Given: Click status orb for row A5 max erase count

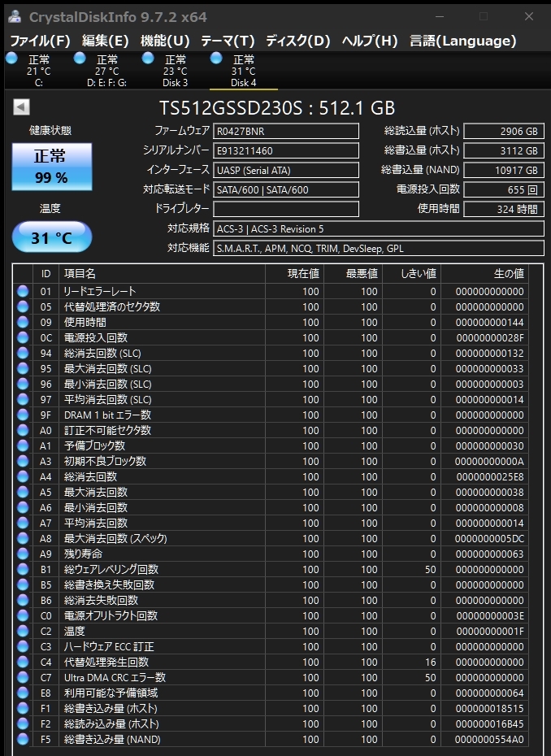Looking at the screenshot, I should point(23,492).
